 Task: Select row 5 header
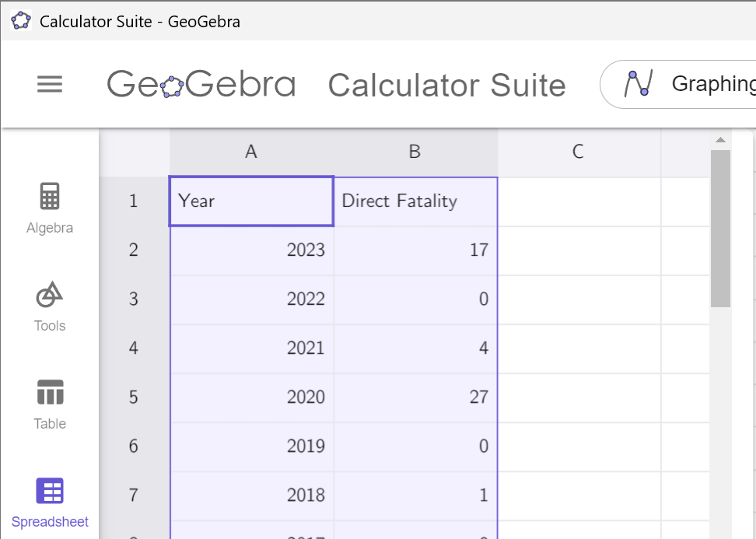(134, 397)
